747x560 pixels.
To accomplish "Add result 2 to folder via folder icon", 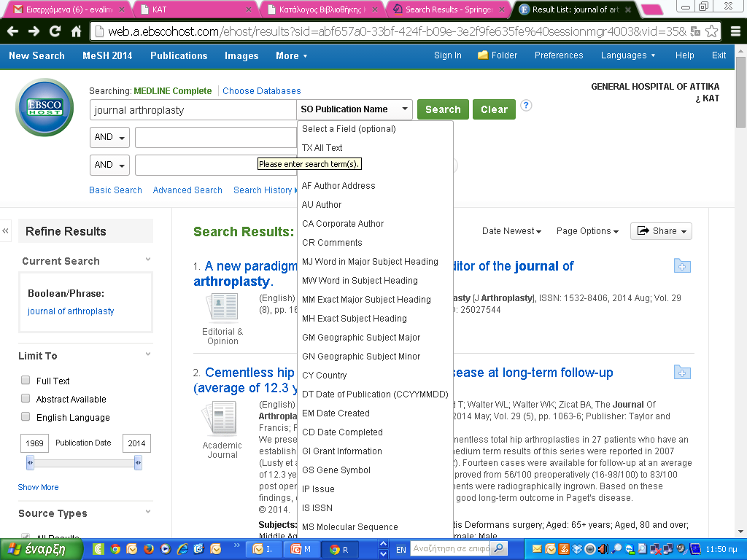I will click(682, 373).
